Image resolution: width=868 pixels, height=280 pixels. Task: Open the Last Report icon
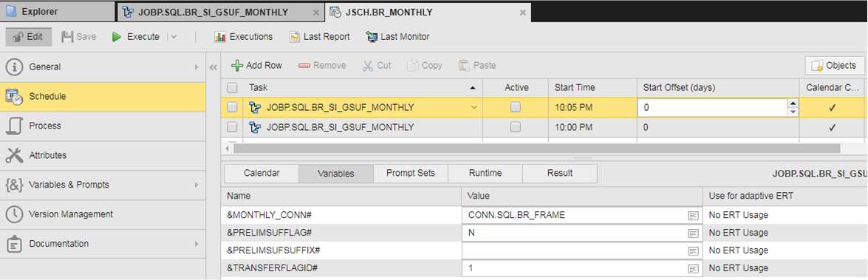(295, 37)
